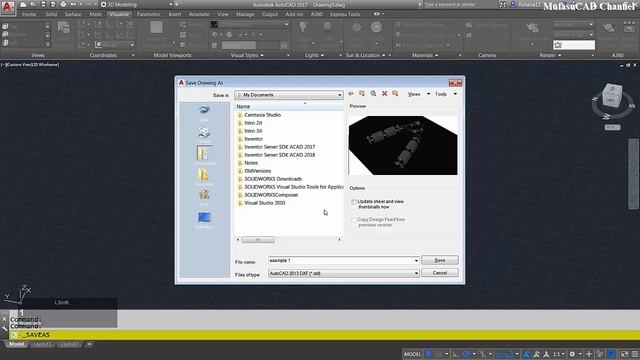640x360 pixels.
Task: Switch to the Solid ribbon tab
Action: [51, 14]
